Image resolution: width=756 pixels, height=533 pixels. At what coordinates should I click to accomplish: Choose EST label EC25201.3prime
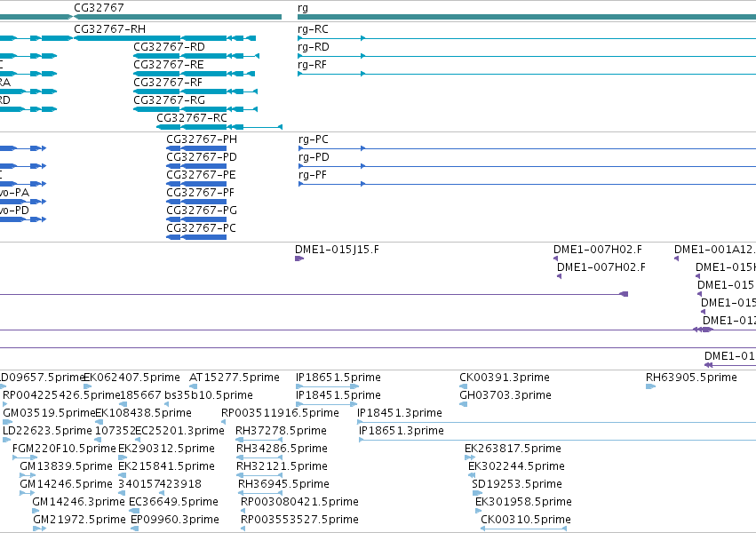(x=179, y=431)
